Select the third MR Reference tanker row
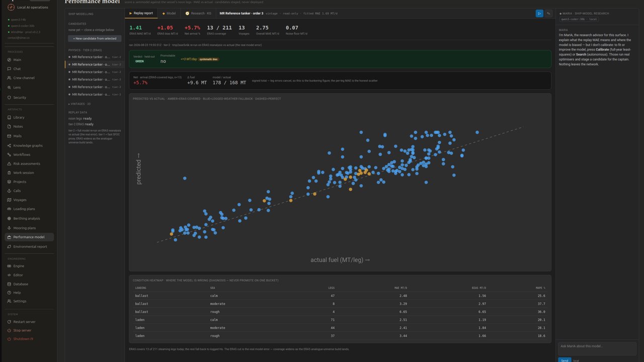This screenshot has width=644, height=362. pyautogui.click(x=95, y=72)
